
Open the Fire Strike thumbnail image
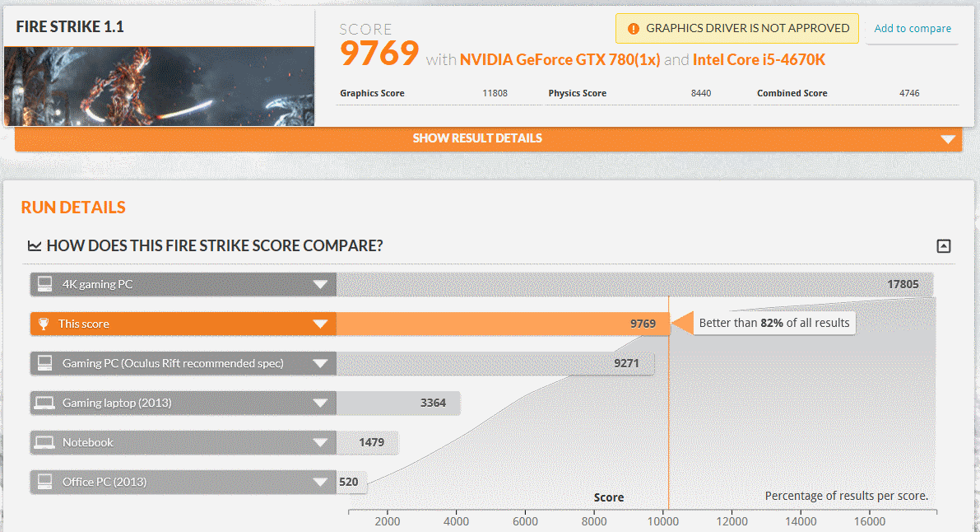[160, 86]
